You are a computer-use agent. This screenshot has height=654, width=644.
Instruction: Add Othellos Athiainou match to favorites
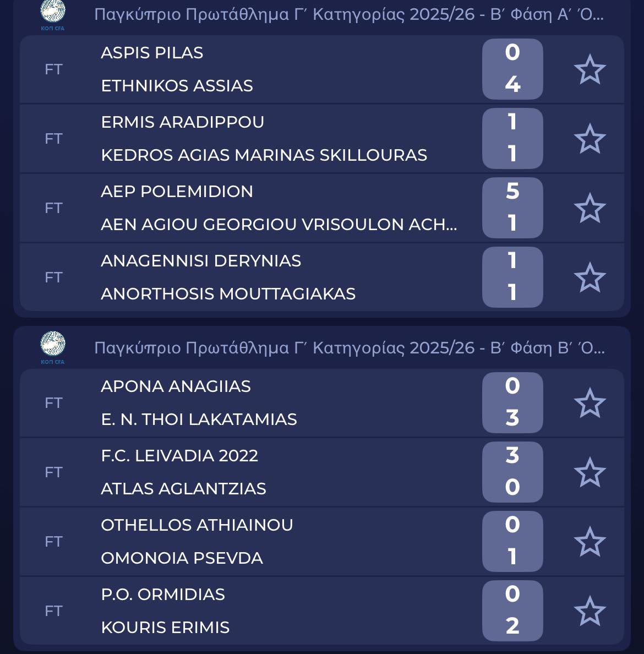point(590,542)
